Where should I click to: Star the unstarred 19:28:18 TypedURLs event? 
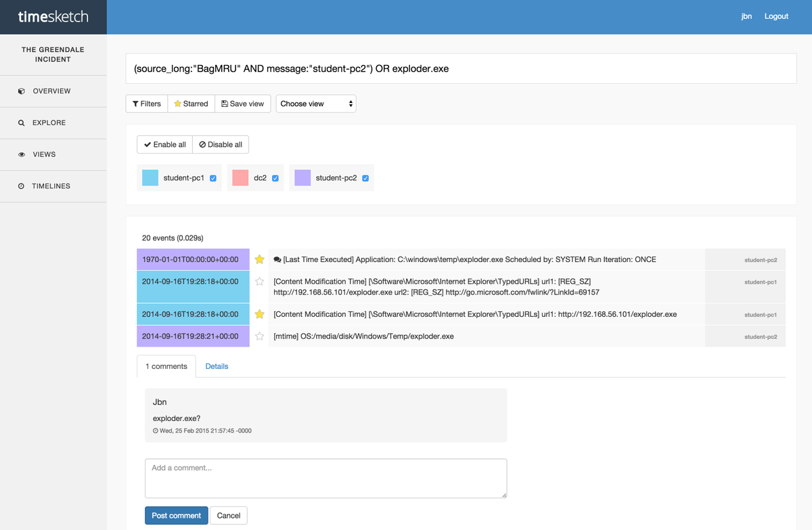point(259,282)
